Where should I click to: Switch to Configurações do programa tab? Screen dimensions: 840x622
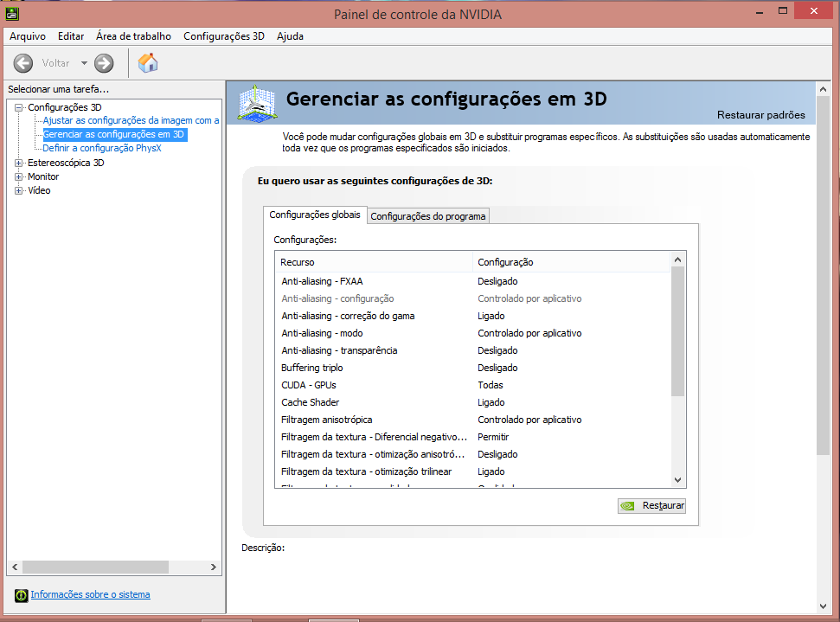point(428,216)
